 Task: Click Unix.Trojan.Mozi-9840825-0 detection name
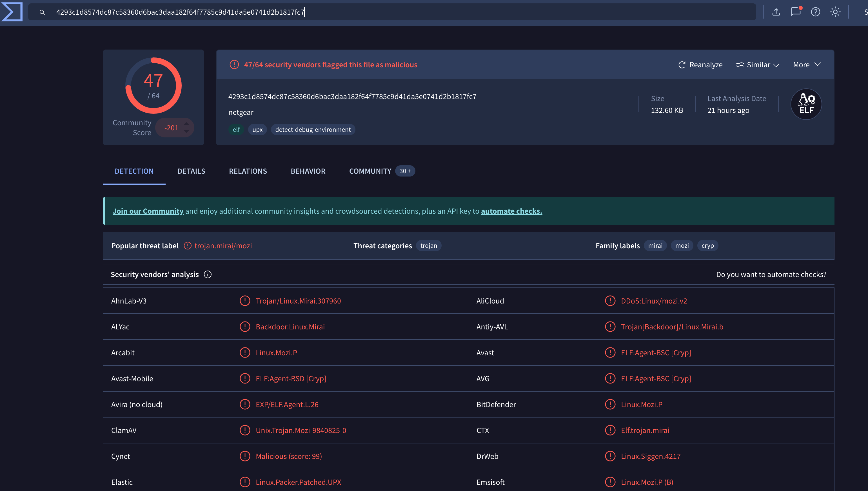pos(301,430)
